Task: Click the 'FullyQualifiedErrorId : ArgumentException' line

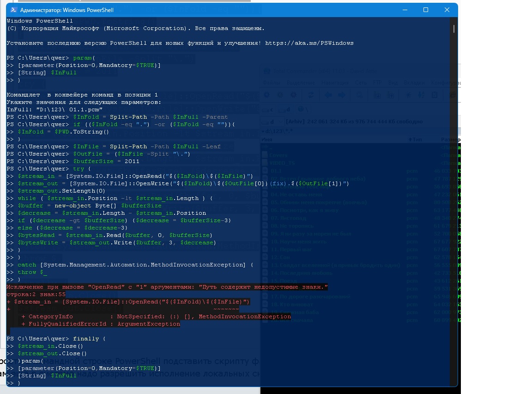Action: coord(100,324)
